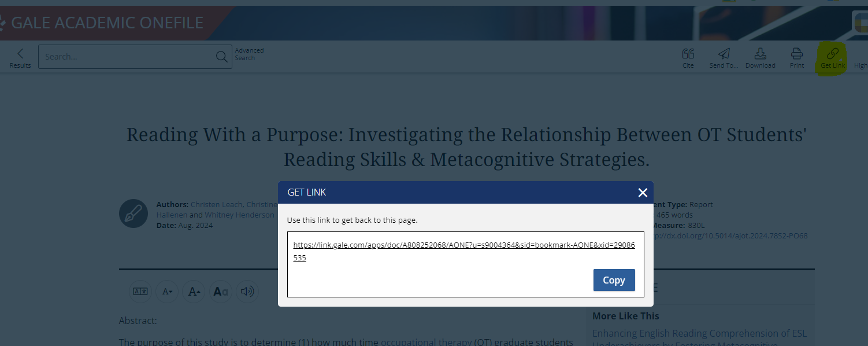Open Get Link tool in toolbar
Screen dimensions: 868x346
[x=832, y=57]
